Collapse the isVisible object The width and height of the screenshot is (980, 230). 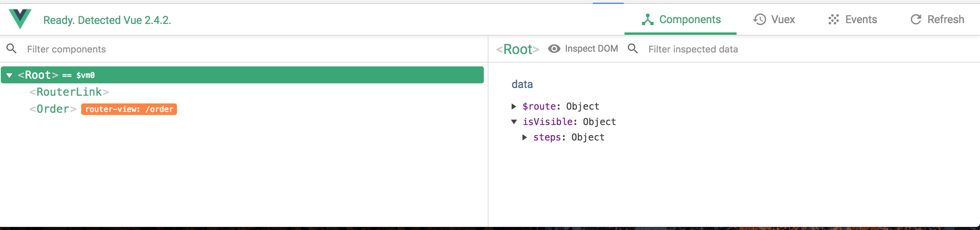(514, 122)
